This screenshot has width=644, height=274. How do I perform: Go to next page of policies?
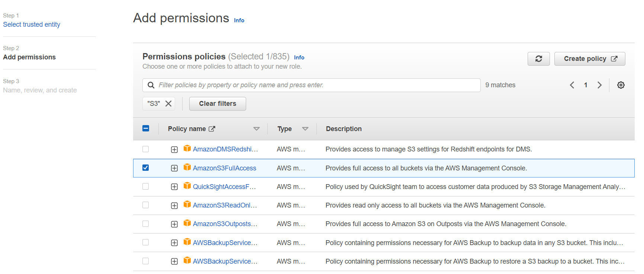[599, 85]
